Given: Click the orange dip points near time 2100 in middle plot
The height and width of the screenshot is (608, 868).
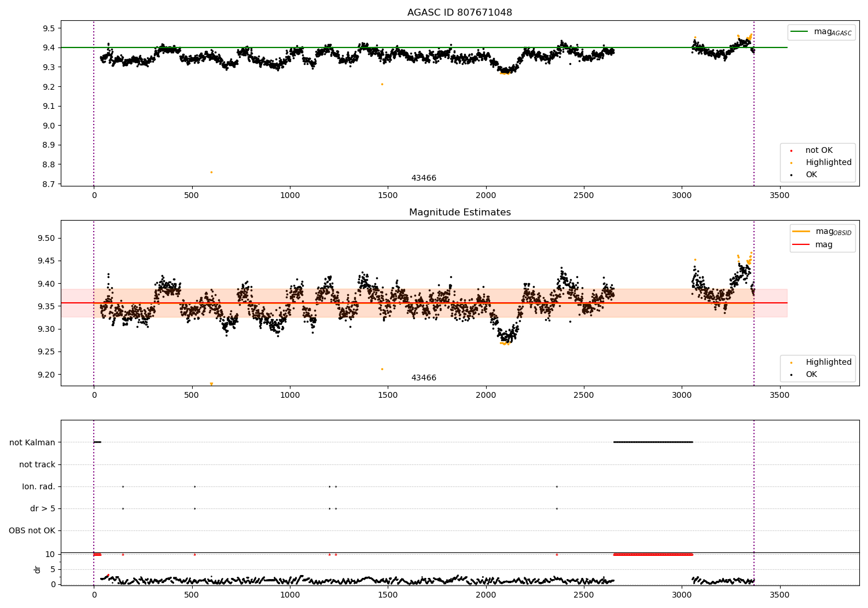Looking at the screenshot, I should [505, 343].
